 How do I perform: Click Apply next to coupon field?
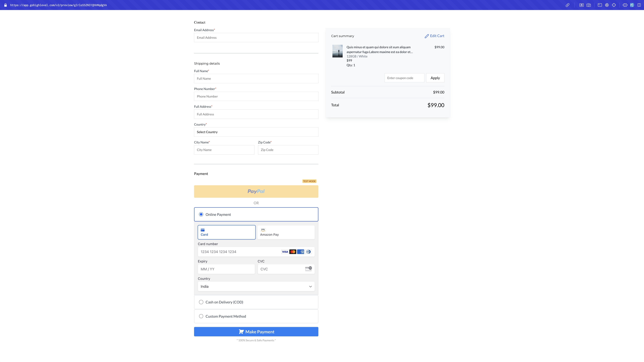point(435,78)
